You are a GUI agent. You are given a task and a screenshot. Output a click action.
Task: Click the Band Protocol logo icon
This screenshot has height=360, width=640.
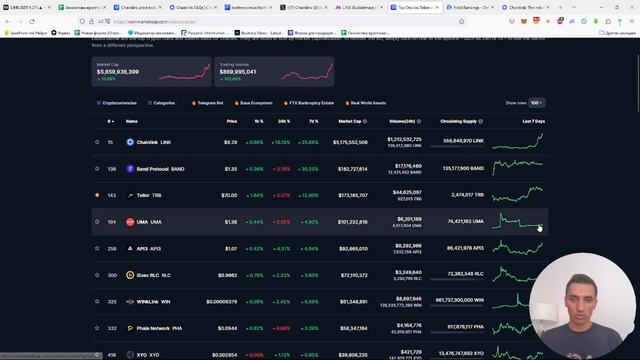130,169
